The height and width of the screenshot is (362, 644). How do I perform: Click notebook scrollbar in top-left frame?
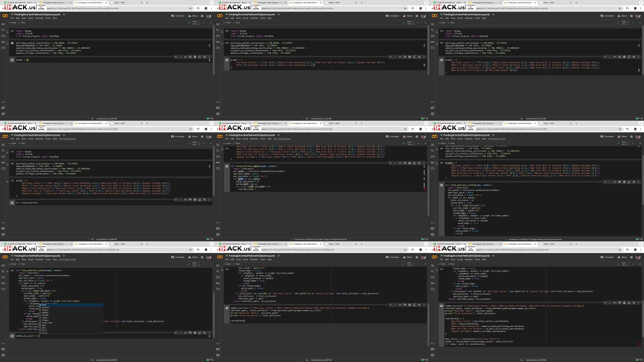pyautogui.click(x=214, y=50)
